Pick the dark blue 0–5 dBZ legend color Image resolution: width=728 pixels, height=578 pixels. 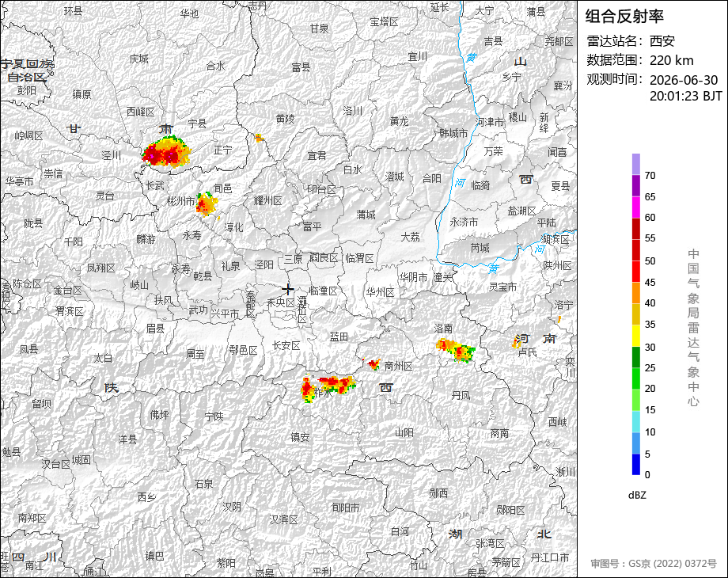click(x=636, y=464)
